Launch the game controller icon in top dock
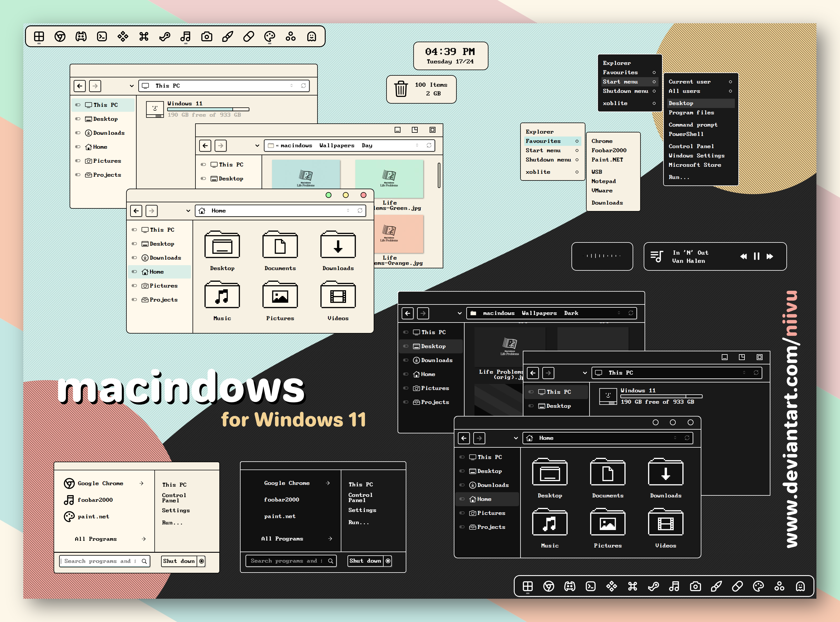Viewport: 840px width, 622px height. click(81, 36)
